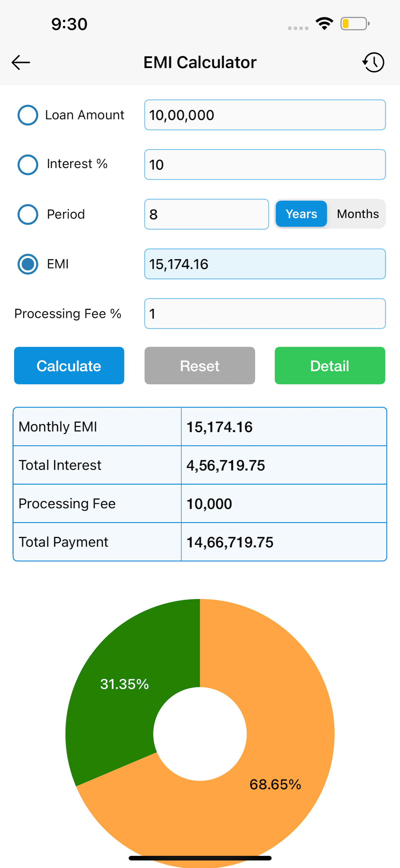The image size is (400, 868).
Task: Tap the Processing Fee table row label
Action: [67, 504]
